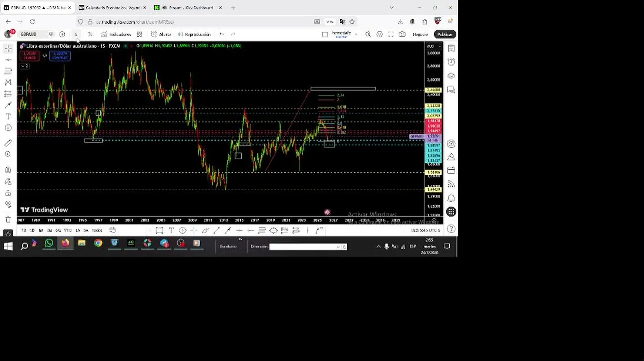Image resolution: width=644 pixels, height=361 pixels.
Task: Open notifications bell in right sidebar
Action: (x=451, y=198)
